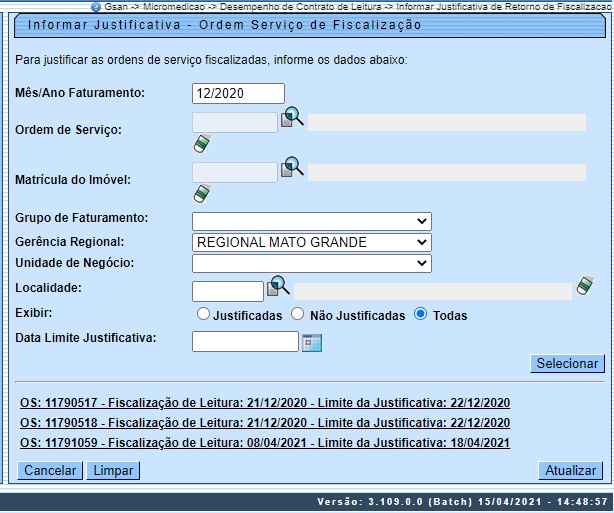The width and height of the screenshot is (614, 513).
Task: Click the Atualizar button
Action: [570, 470]
